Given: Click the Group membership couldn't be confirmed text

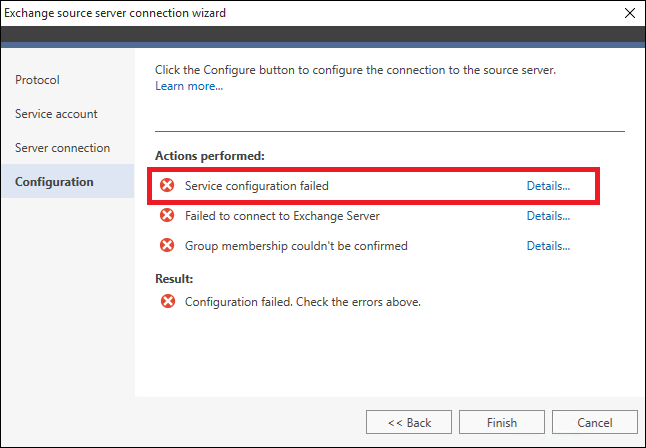Looking at the screenshot, I should pyautogui.click(x=296, y=246).
